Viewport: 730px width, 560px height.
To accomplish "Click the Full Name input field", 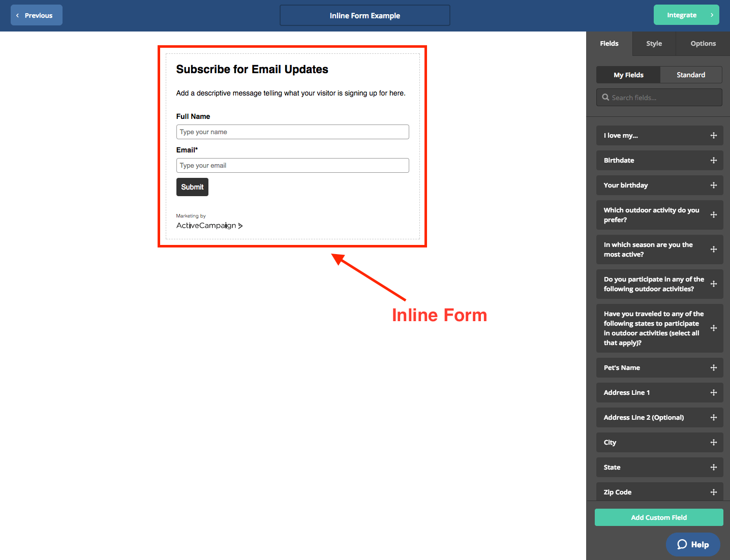I will tap(292, 132).
